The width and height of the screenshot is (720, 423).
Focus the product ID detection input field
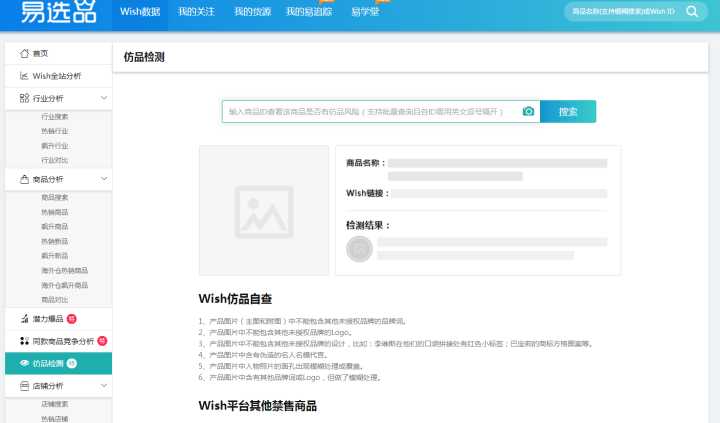pyautogui.click(x=370, y=111)
